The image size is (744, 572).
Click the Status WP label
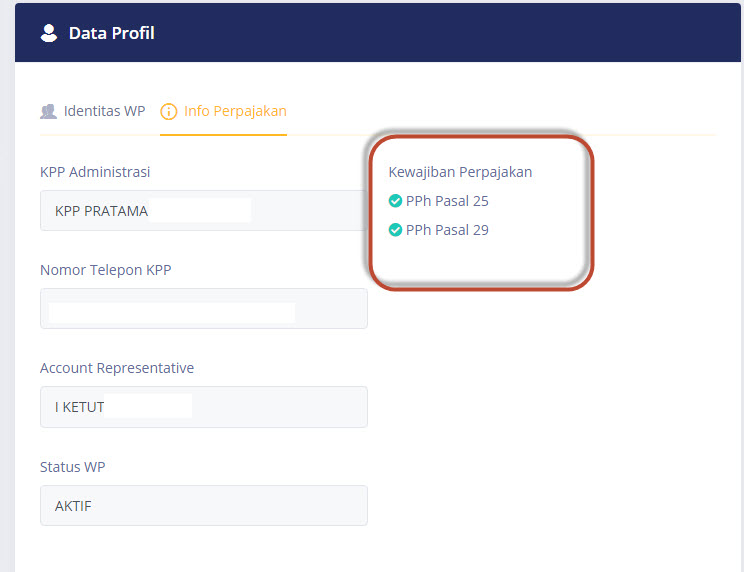click(x=73, y=467)
